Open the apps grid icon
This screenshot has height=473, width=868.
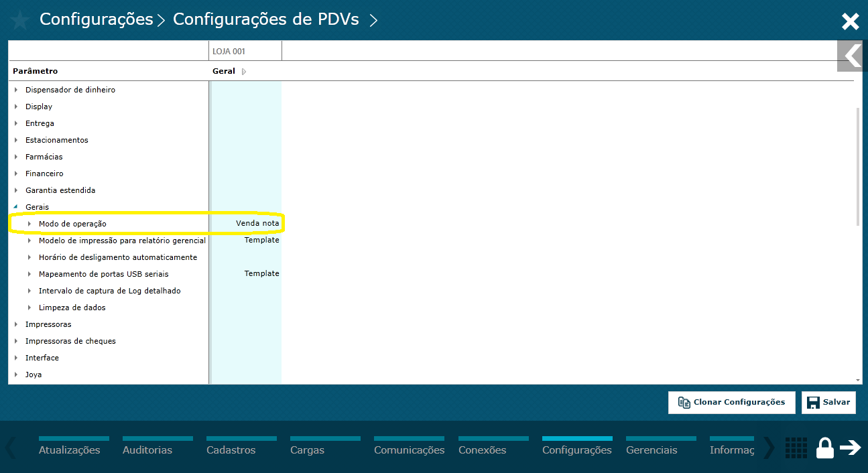click(x=796, y=448)
